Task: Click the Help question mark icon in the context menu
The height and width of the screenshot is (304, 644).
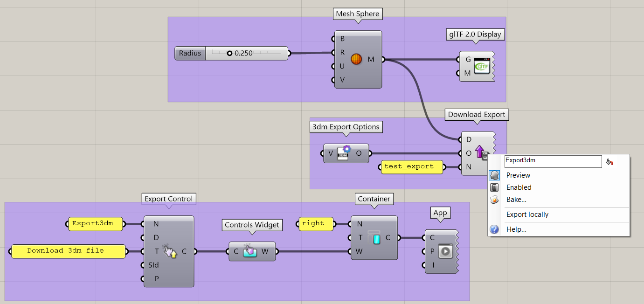Action: (x=494, y=229)
